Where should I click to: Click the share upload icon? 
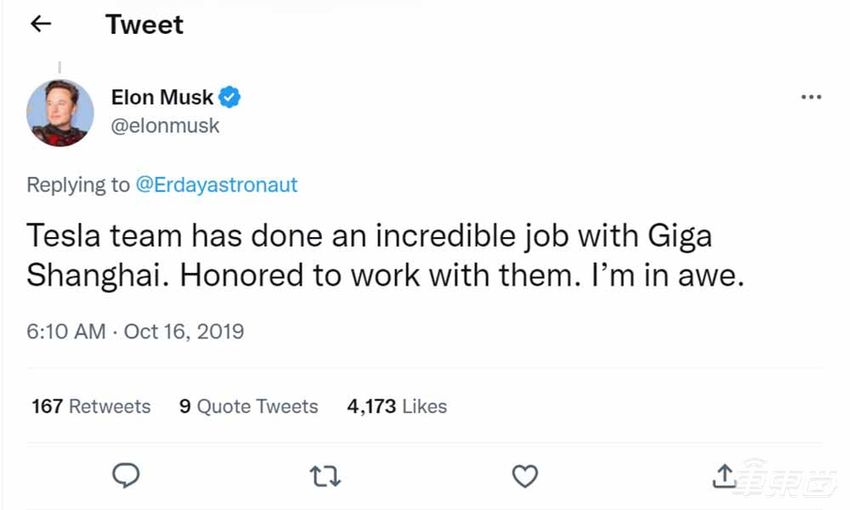(x=724, y=477)
